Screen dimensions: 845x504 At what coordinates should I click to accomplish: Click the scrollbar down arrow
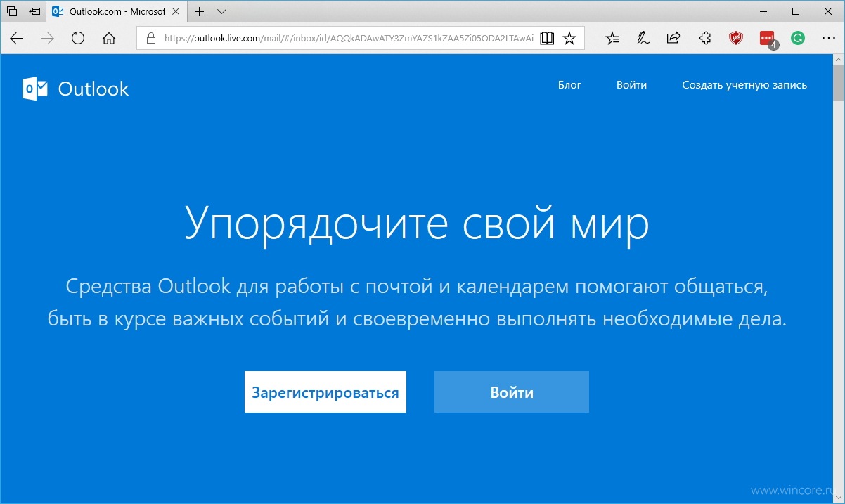(x=839, y=498)
